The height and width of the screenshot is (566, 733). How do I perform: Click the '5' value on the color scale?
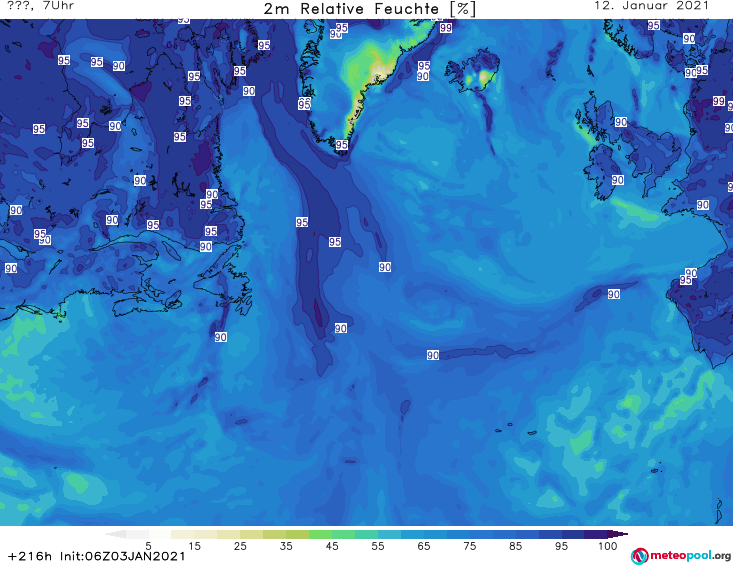click(148, 546)
